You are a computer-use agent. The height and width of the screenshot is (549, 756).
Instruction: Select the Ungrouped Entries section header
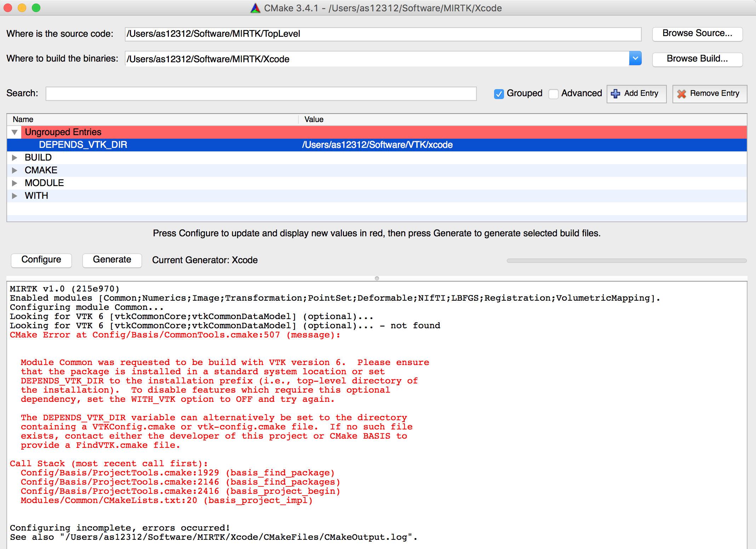[378, 132]
